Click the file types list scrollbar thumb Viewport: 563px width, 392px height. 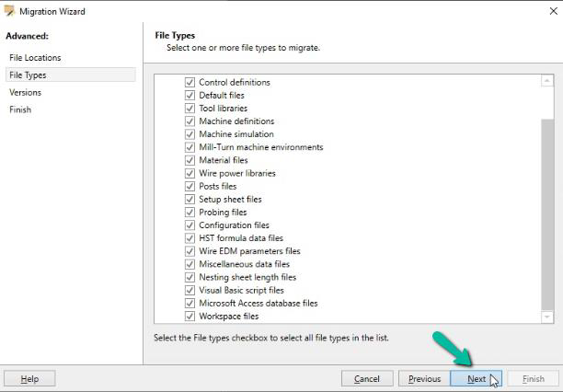(547, 214)
